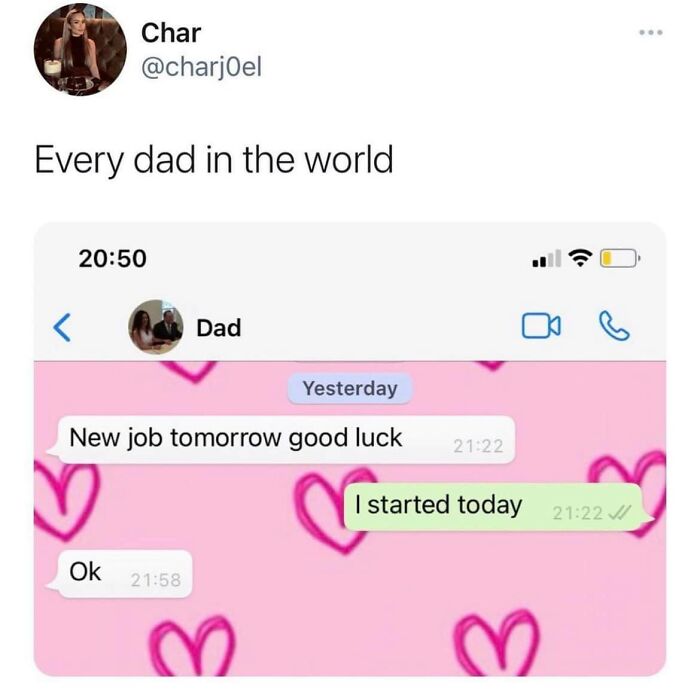Select the "New job tomorrow good luck" message
Image resolution: width=700 pixels, height=695 pixels.
282,440
